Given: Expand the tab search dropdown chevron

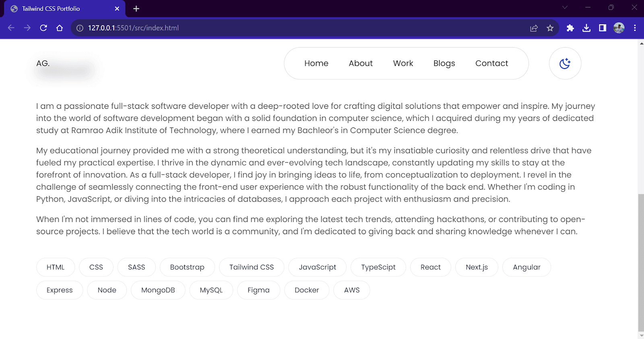Looking at the screenshot, I should tap(565, 7).
